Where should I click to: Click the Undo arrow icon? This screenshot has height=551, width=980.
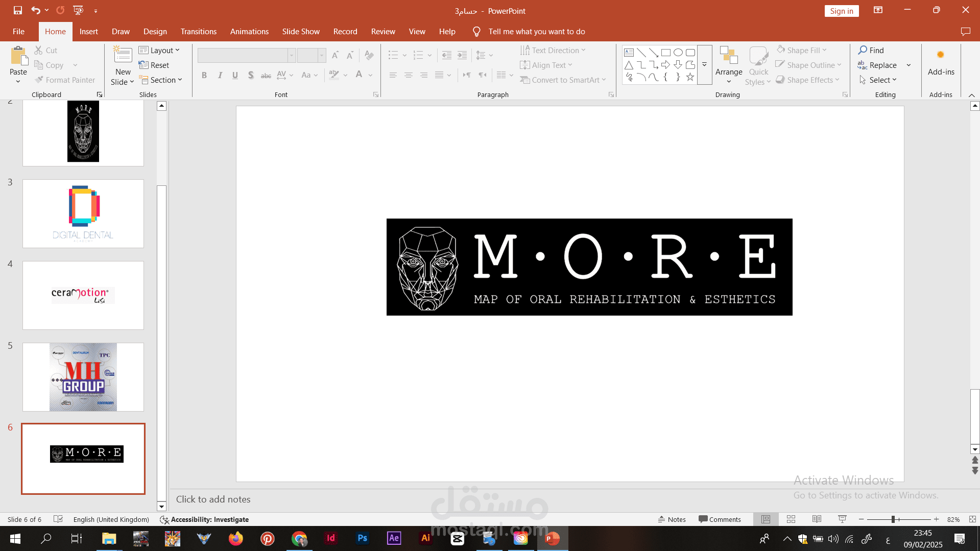(35, 10)
